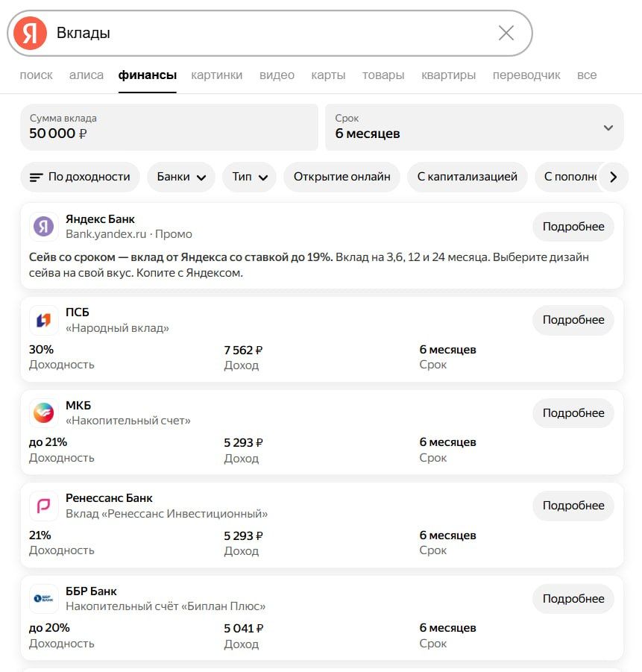Click the Yandex logo icon

pyautogui.click(x=31, y=33)
